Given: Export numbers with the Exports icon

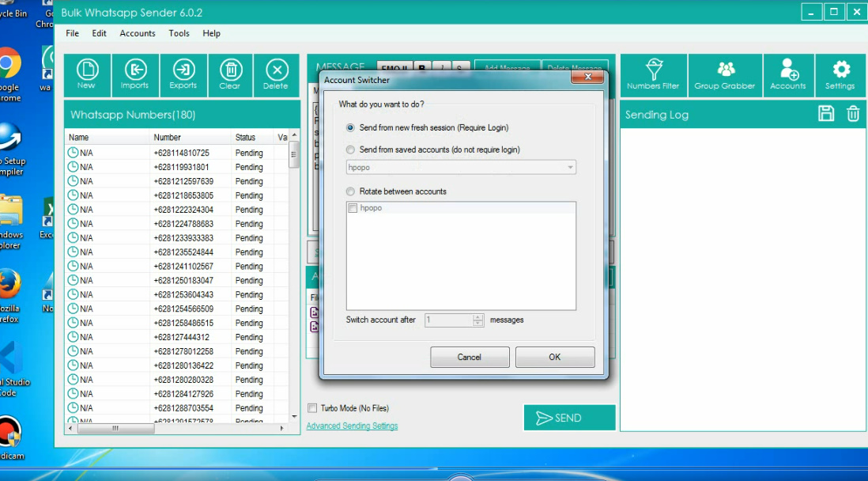Looking at the screenshot, I should pos(183,75).
